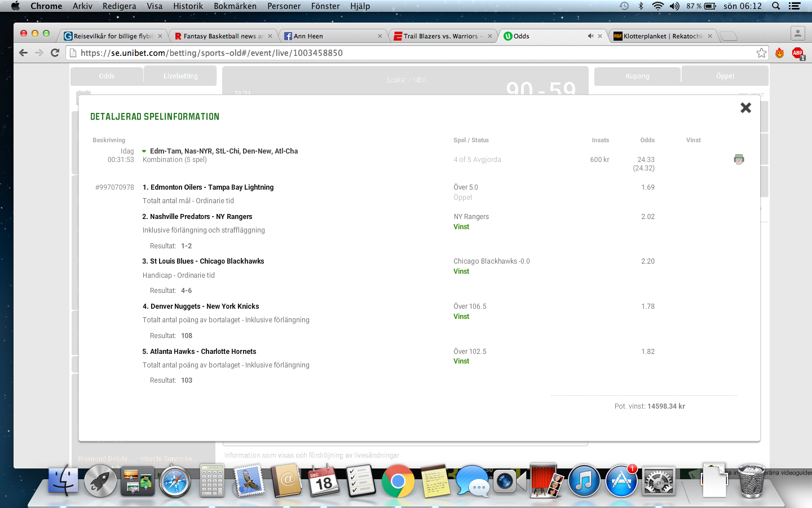This screenshot has height=508, width=812.
Task: Open the Bokmärken menu
Action: 235,6
